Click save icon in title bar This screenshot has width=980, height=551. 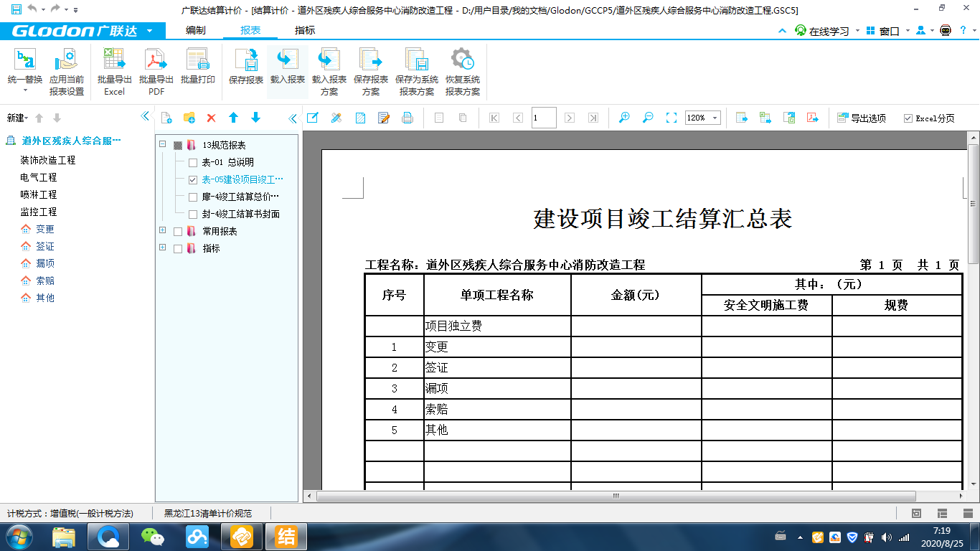click(16, 9)
